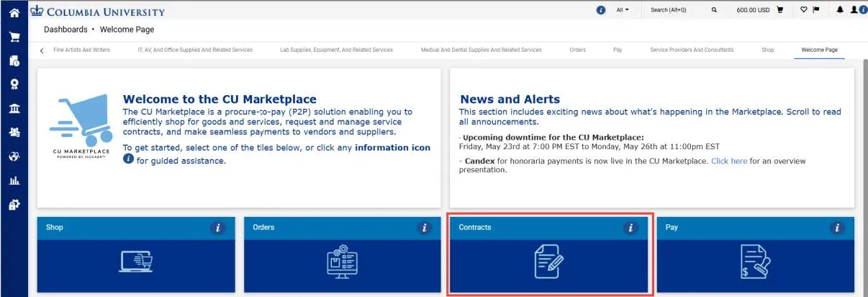Screen dimensions: 868x297
Task: Open the bank building icon in the sidebar
Action: coord(14,109)
